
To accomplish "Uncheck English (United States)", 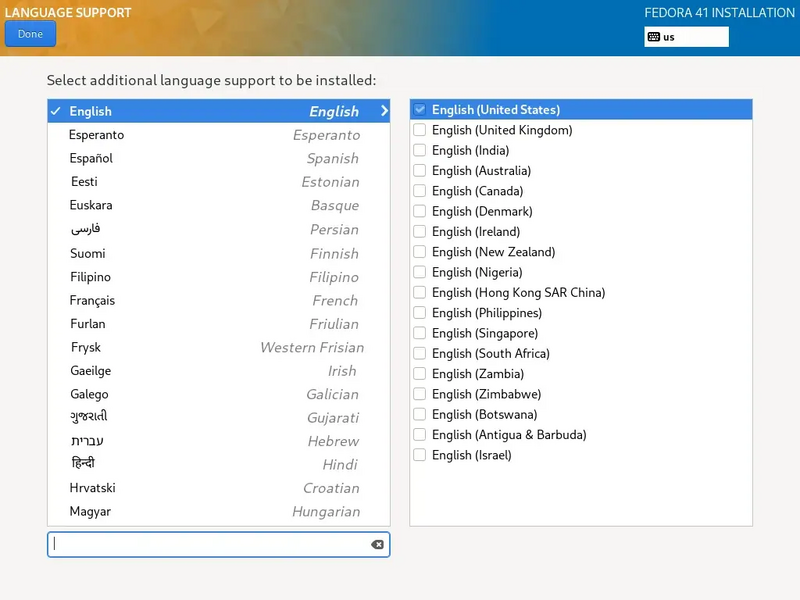I will [x=419, y=109].
